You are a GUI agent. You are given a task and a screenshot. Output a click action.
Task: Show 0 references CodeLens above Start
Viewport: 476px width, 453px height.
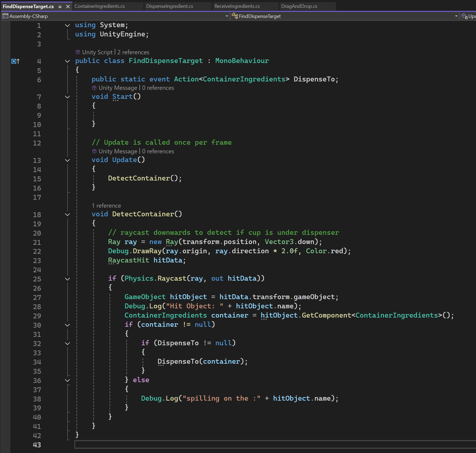158,88
